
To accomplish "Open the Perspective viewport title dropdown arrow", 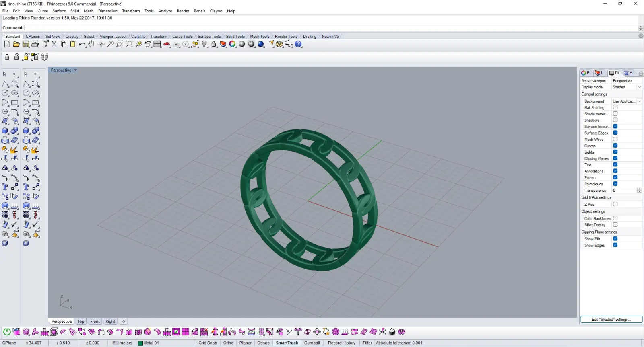I will point(75,70).
